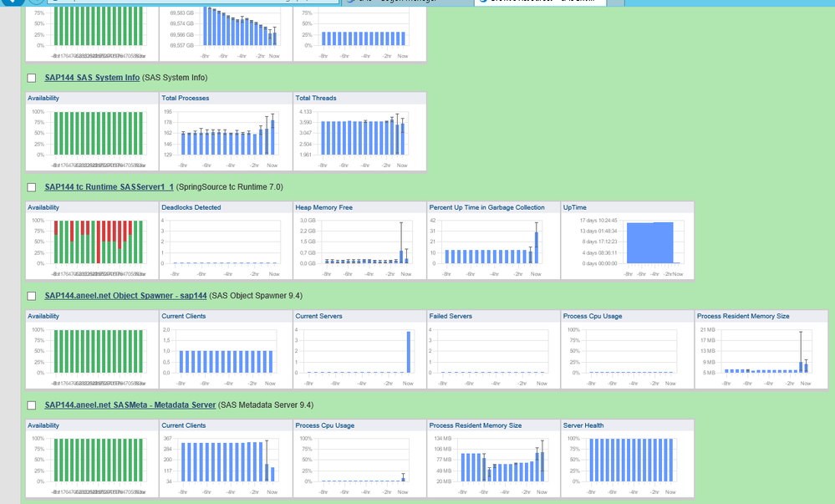The height and width of the screenshot is (504, 835).
Task: Click the Total Processes label
Action: (x=186, y=98)
